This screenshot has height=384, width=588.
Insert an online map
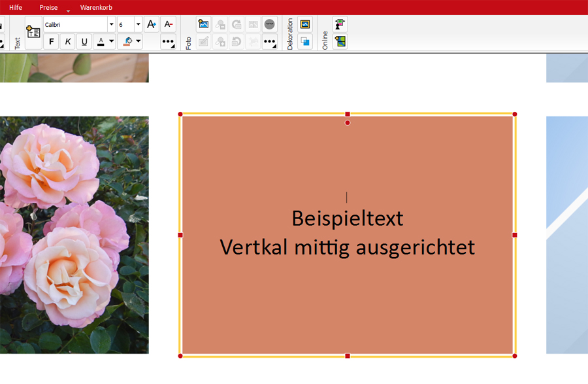point(340,41)
